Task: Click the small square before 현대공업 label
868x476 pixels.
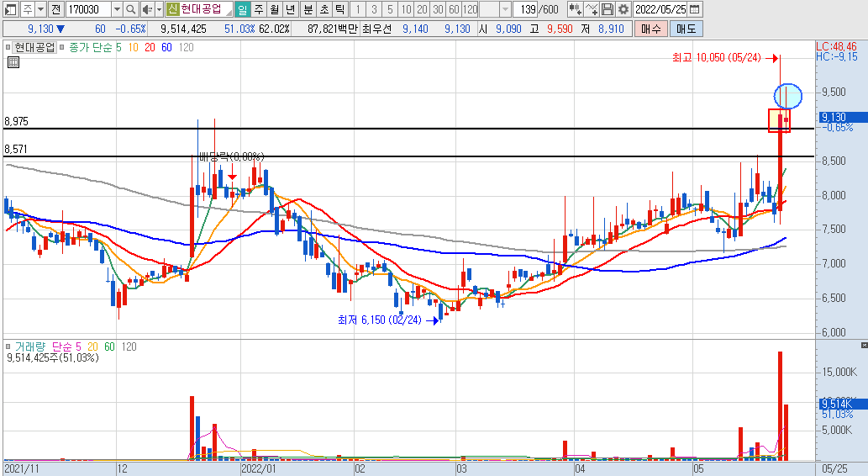Action: [x=8, y=48]
